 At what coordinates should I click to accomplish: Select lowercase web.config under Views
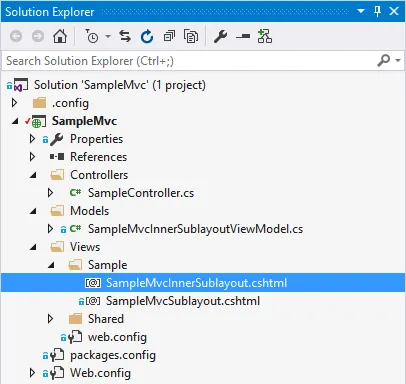pyautogui.click(x=117, y=337)
